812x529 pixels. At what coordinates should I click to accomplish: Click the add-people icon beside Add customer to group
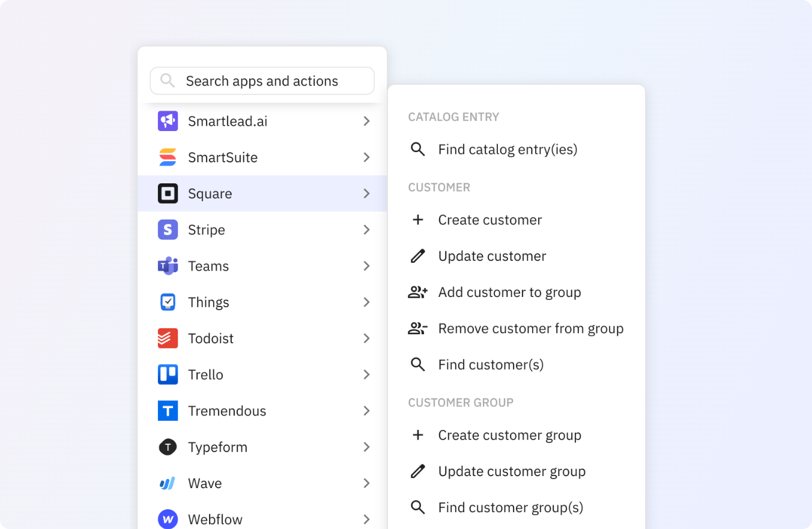(x=418, y=292)
